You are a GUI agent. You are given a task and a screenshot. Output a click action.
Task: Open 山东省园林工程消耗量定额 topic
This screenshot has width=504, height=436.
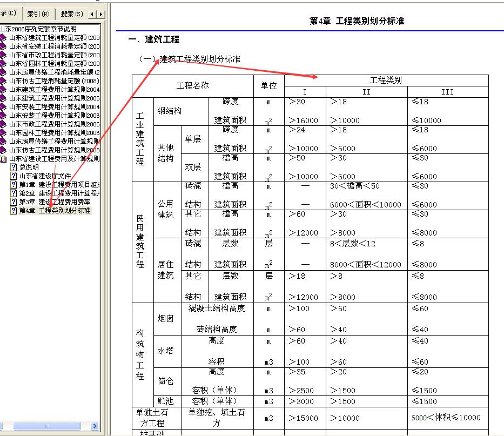[55, 64]
